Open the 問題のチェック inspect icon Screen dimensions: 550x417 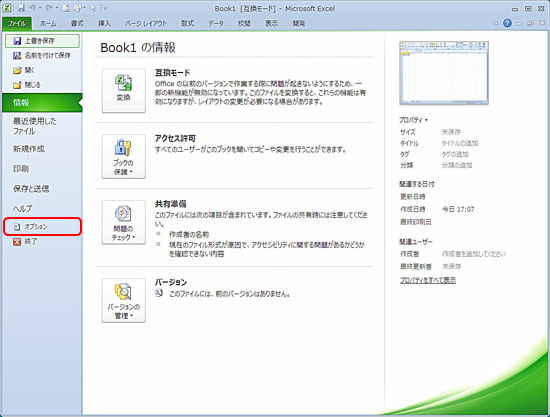(123, 214)
